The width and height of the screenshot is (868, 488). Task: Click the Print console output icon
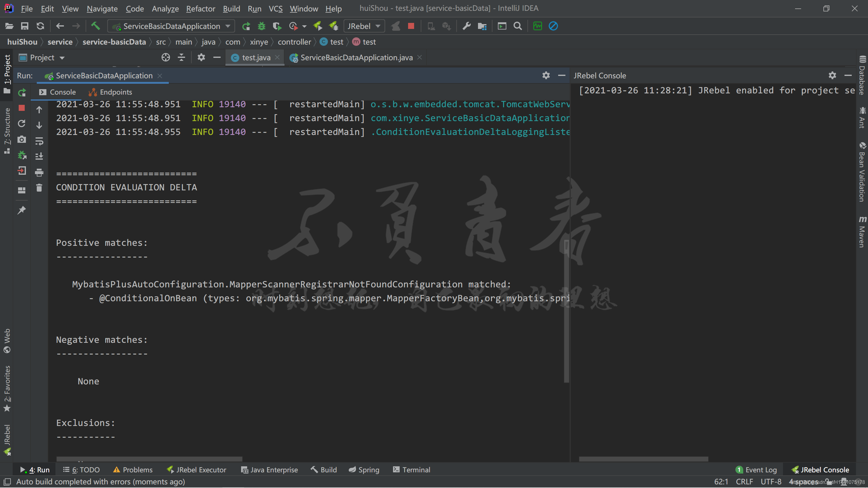tap(39, 172)
